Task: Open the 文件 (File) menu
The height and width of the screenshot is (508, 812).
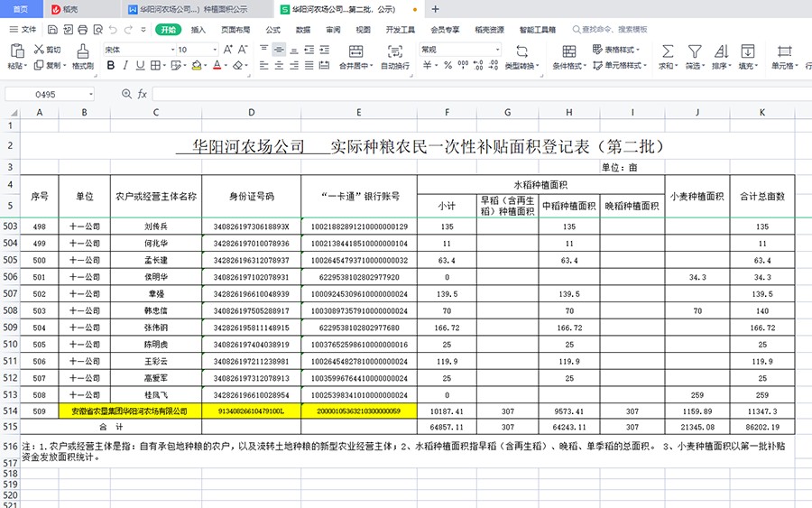Action: click(x=23, y=30)
